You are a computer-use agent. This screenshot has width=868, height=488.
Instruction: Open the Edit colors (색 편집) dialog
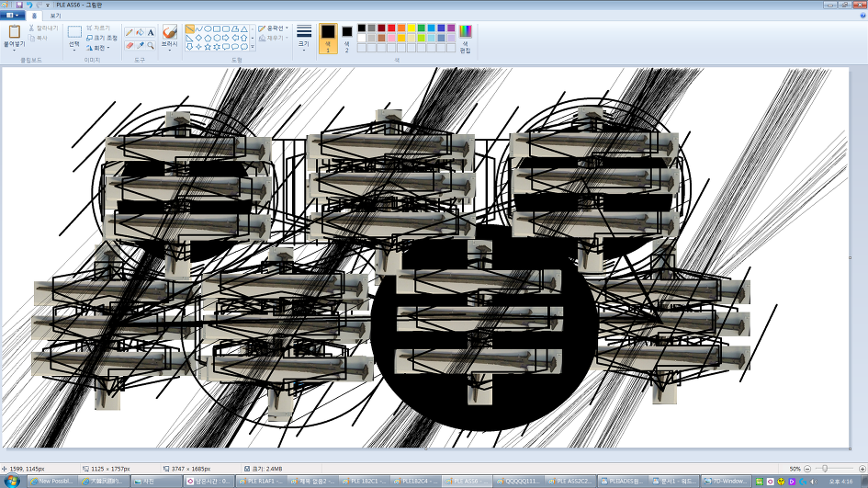[465, 38]
